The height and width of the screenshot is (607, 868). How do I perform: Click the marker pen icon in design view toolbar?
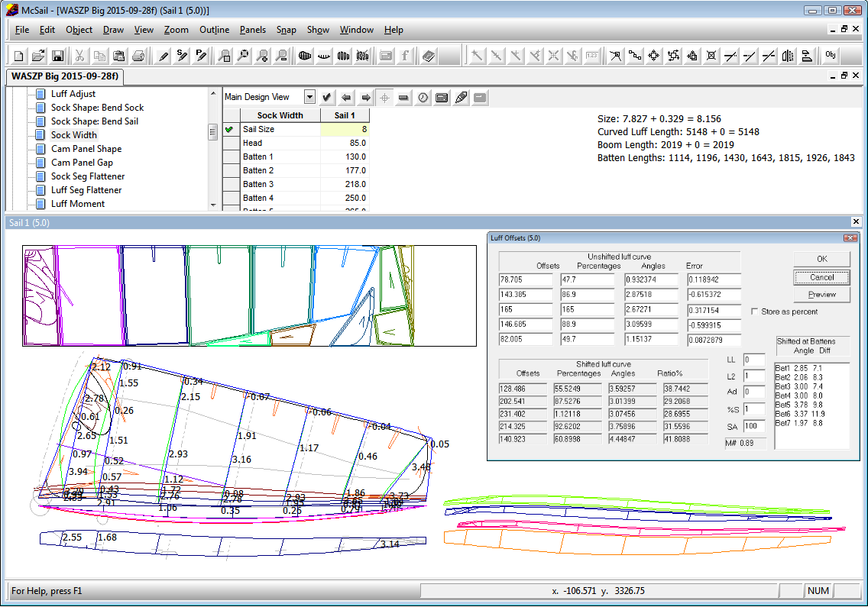(x=462, y=98)
